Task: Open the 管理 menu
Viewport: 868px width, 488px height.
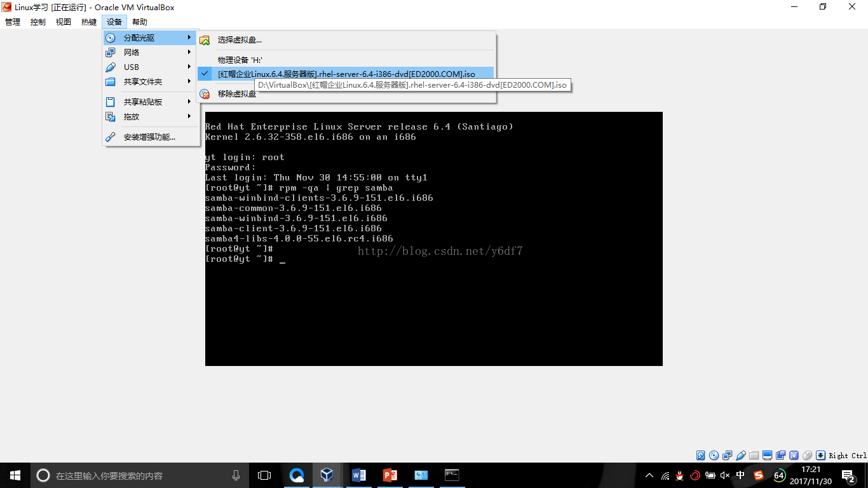Action: coord(13,22)
